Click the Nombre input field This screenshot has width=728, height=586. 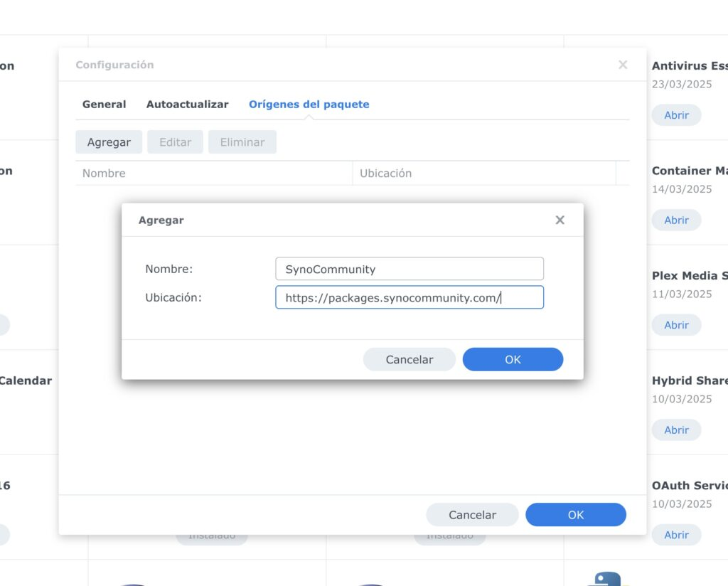409,269
